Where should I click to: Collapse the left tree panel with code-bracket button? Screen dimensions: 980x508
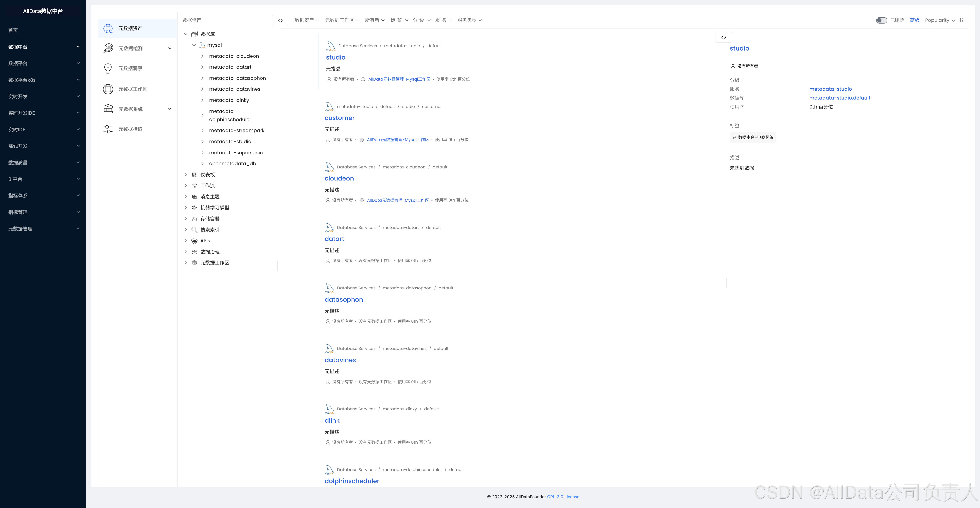[280, 20]
